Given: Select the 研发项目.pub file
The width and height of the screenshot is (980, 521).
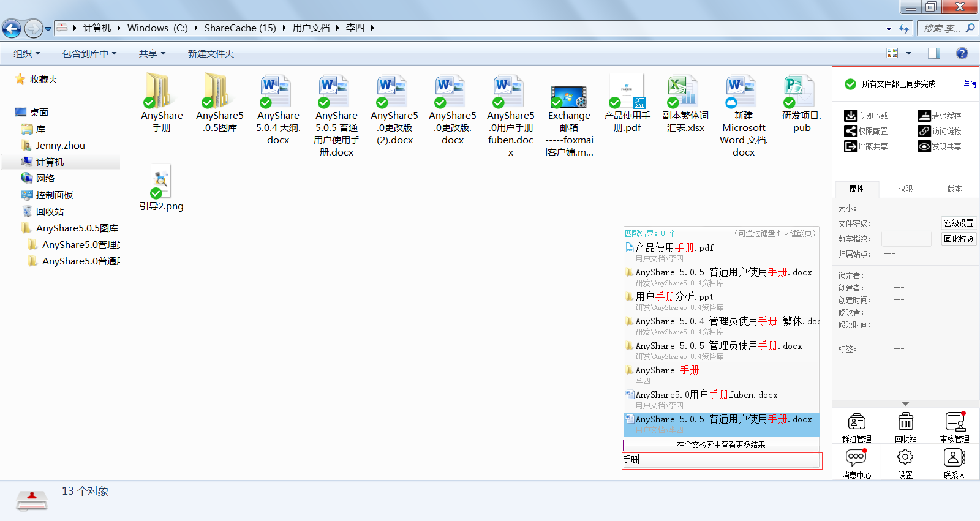Looking at the screenshot, I should click(802, 103).
